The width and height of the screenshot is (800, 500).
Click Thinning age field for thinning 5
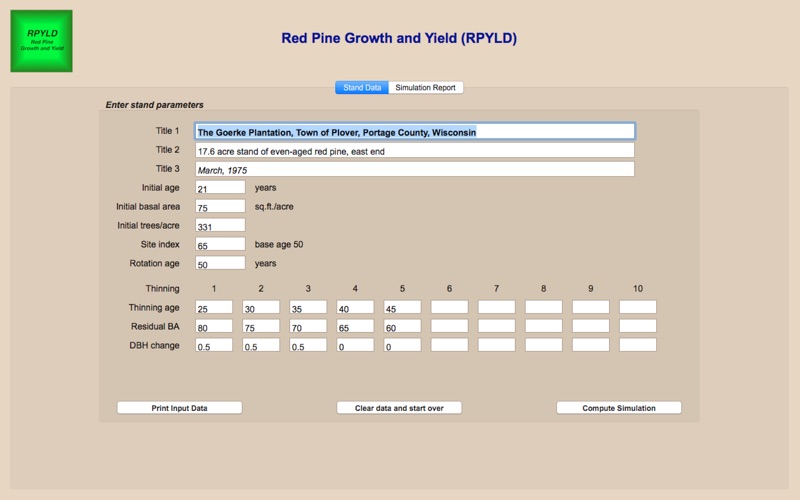click(x=403, y=307)
